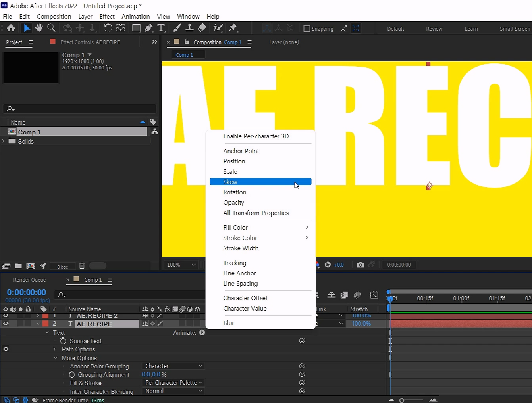This screenshot has width=532, height=403.
Task: Toggle composition lock icon in viewer tab
Action: pyautogui.click(x=187, y=42)
